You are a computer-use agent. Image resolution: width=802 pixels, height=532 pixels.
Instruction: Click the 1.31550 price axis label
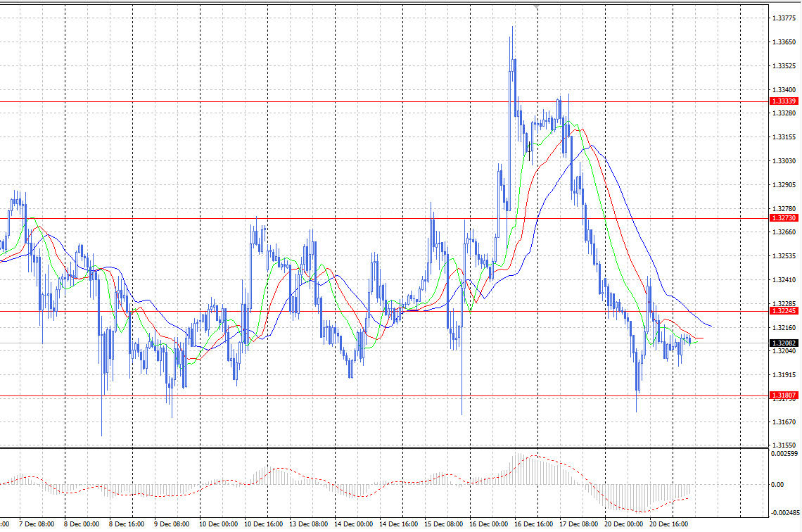[784, 445]
